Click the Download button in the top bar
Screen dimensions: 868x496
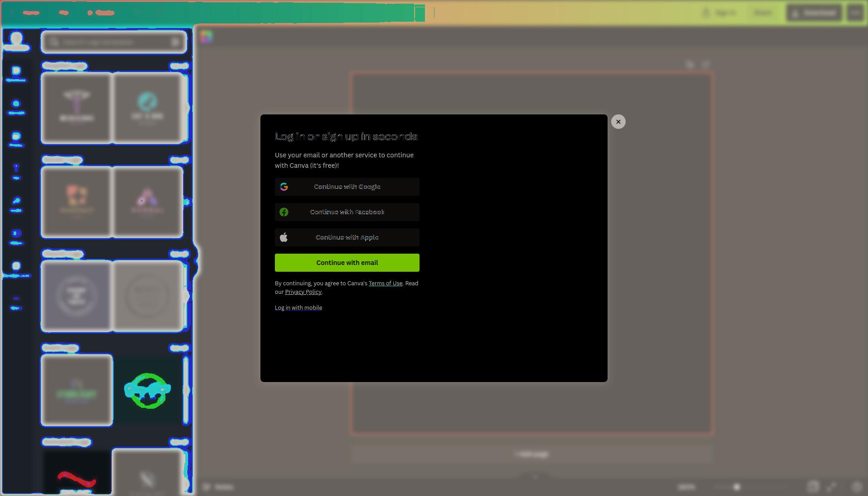coord(814,13)
